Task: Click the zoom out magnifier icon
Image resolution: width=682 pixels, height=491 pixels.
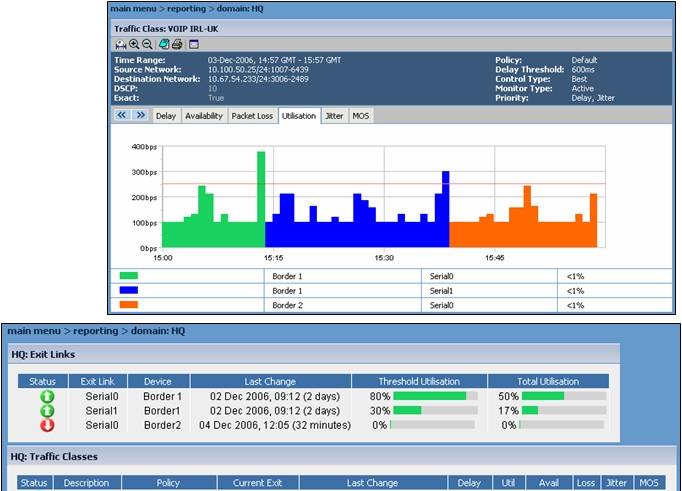Action: click(x=147, y=44)
